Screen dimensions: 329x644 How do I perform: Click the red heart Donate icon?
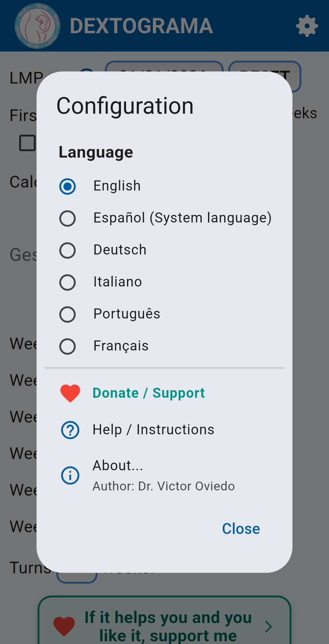(70, 393)
